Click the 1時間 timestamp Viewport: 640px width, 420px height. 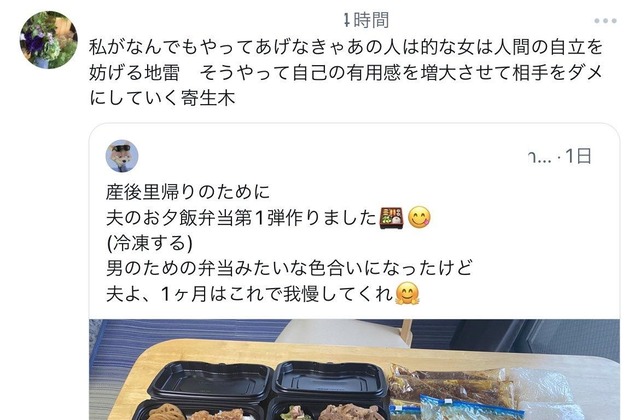click(366, 20)
